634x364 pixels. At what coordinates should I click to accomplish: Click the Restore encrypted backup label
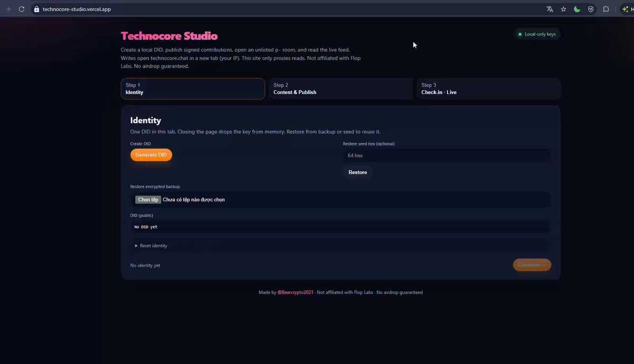pos(155,186)
